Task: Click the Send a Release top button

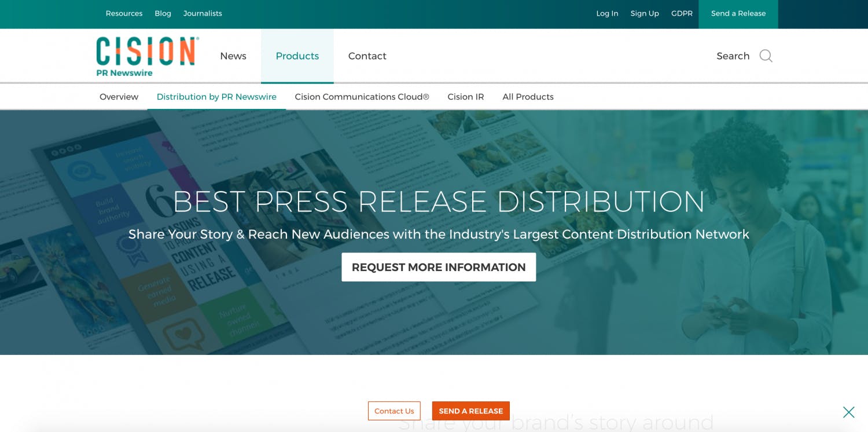Action: (738, 14)
